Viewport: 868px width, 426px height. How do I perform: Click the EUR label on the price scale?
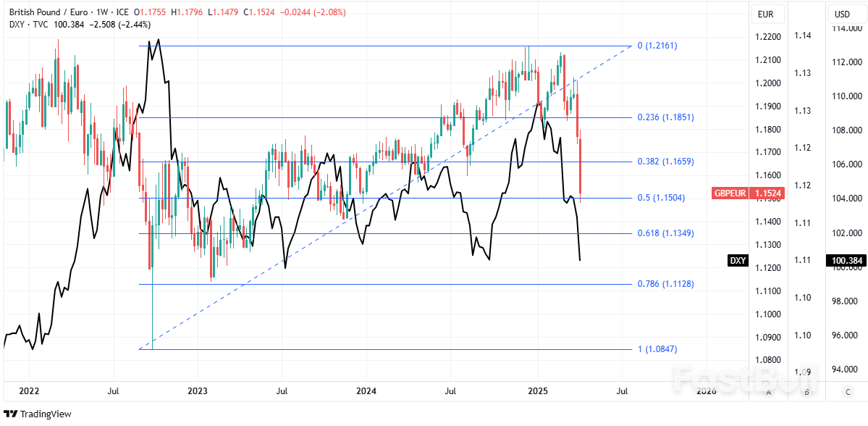pos(767,14)
